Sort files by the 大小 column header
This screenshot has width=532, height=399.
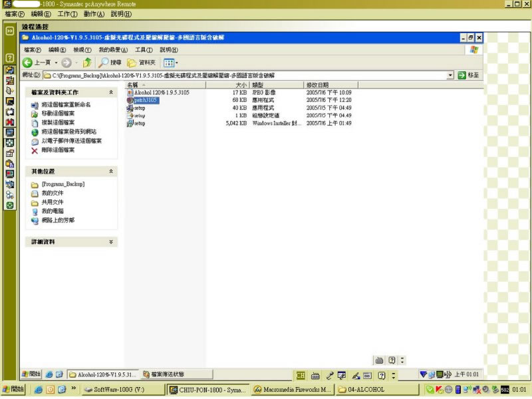point(239,85)
